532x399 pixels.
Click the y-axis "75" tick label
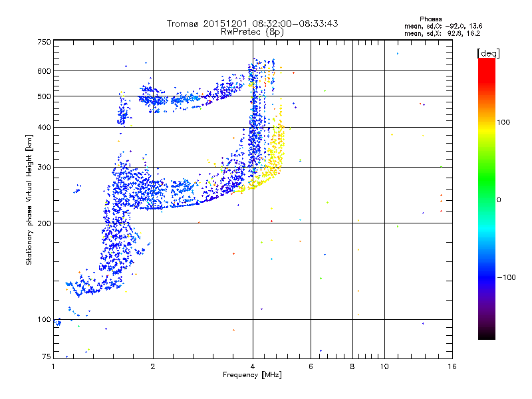(x=47, y=356)
